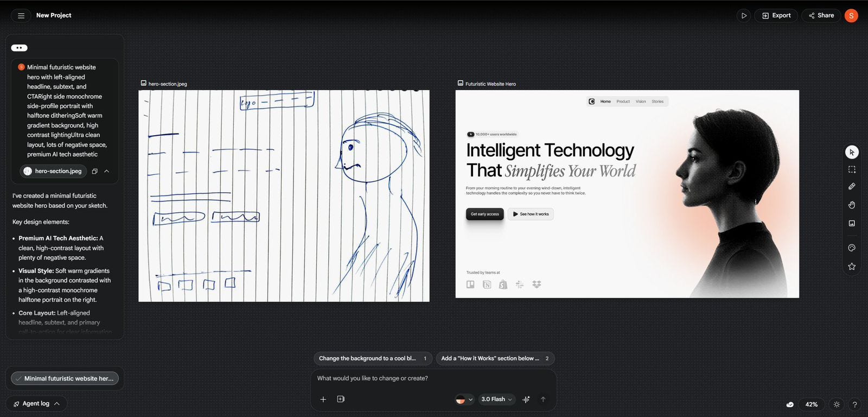Open the 3.0 Flash model dropdown

496,399
